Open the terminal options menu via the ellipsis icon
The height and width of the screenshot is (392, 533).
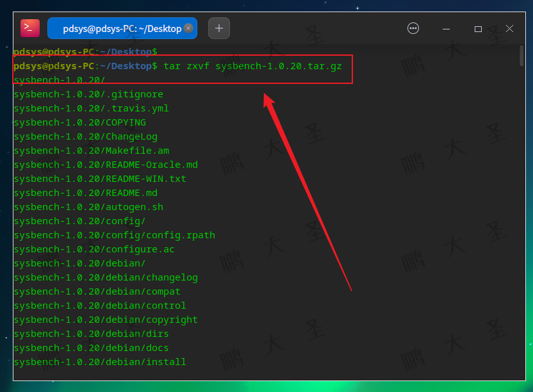[x=413, y=28]
